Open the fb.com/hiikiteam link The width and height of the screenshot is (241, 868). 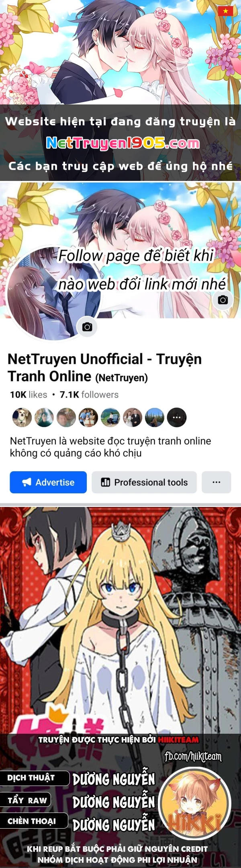193,757
